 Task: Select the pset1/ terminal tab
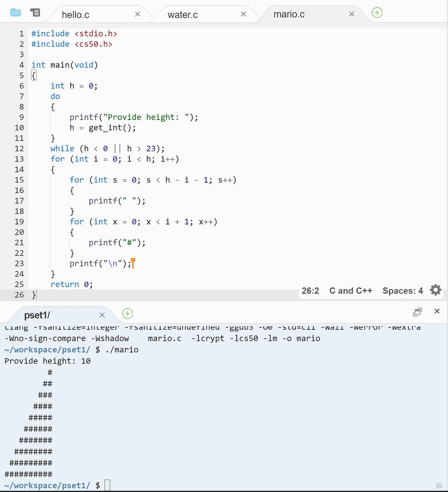pyautogui.click(x=37, y=315)
